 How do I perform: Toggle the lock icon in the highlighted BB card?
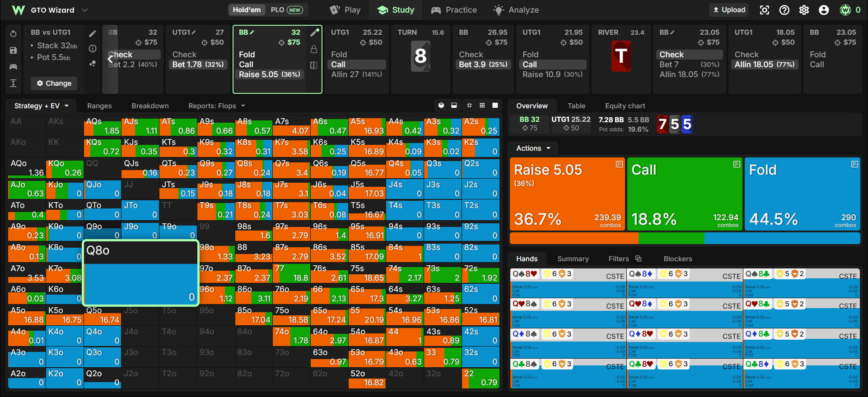point(314,49)
